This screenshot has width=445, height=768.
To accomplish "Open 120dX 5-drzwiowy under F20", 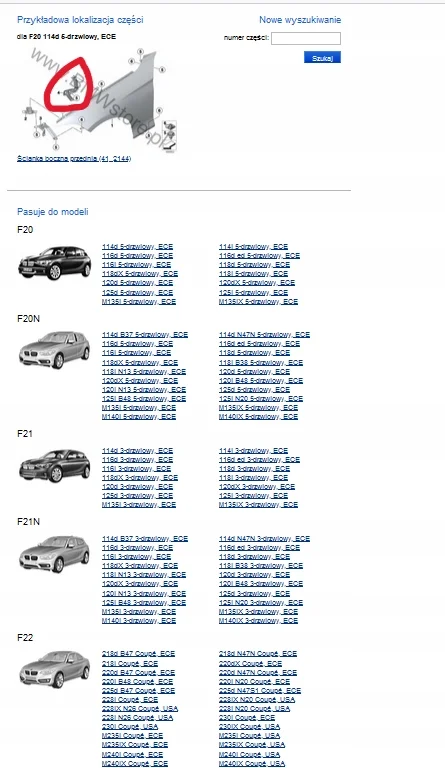I will coord(257,283).
